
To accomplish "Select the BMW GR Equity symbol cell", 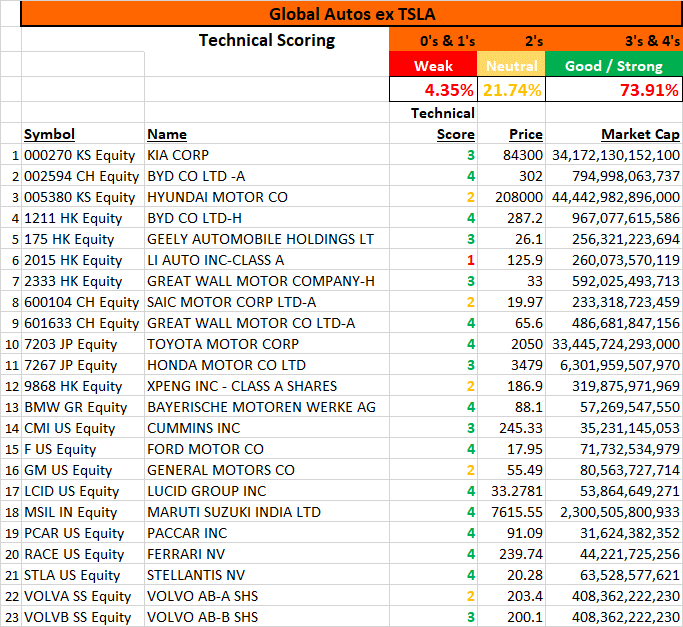I will (x=83, y=407).
